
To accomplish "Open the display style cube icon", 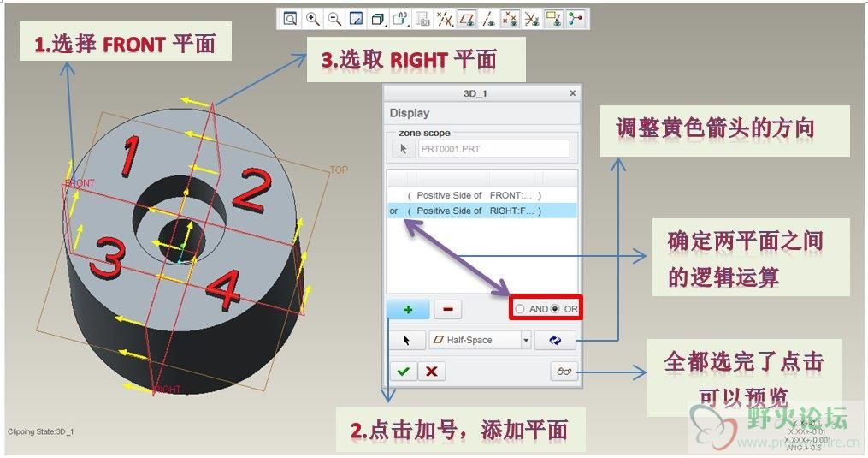I will coord(378,20).
